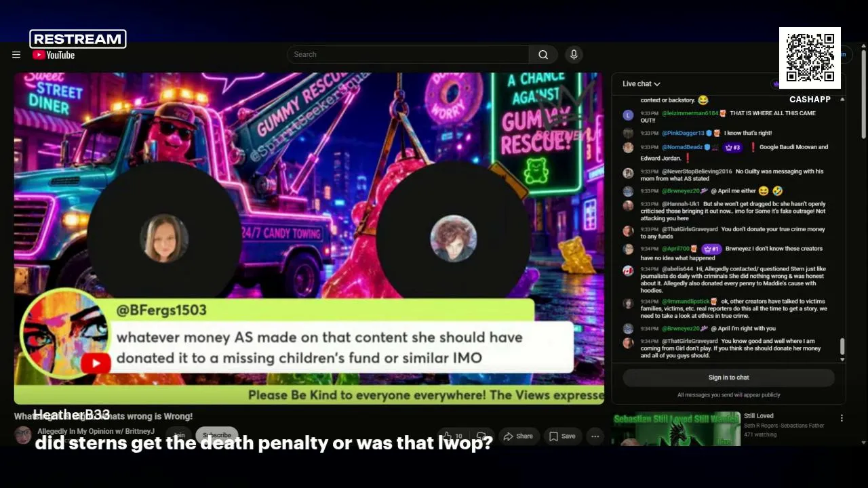Select the @NeverStopBelieving2016 username in chat
Screen dimensions: 868x488
coord(697,171)
